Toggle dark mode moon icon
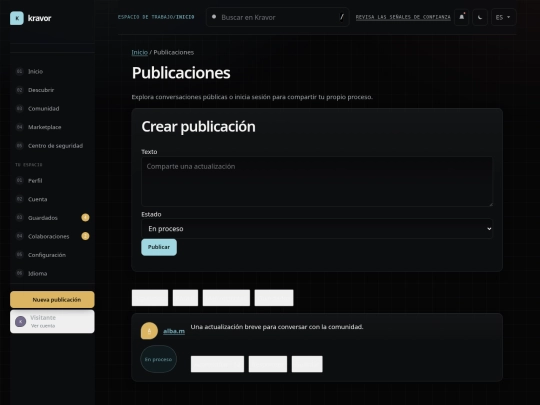540x405 pixels. coord(480,17)
